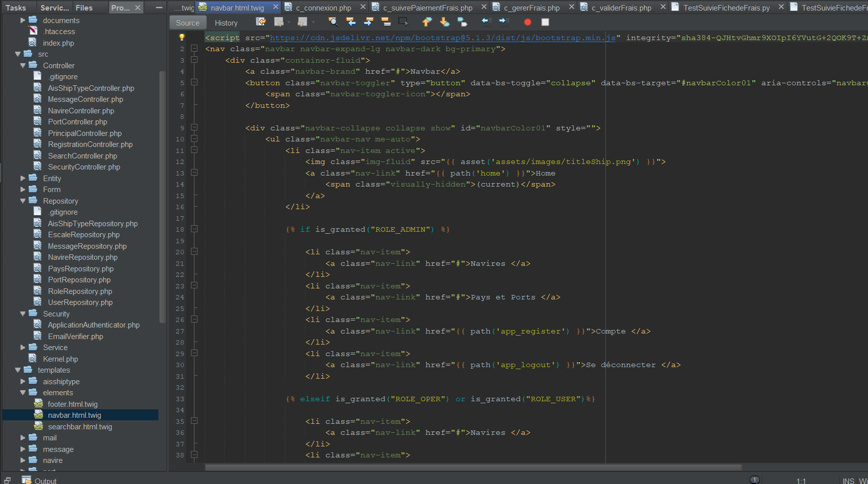The height and width of the screenshot is (484, 868).
Task: Open the Services panel tab
Action: [55, 8]
